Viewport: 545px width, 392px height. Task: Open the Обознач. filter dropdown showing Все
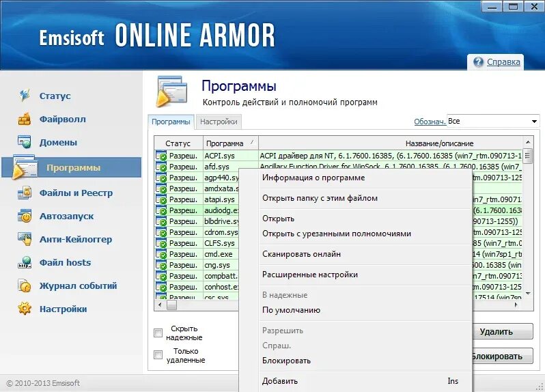493,121
